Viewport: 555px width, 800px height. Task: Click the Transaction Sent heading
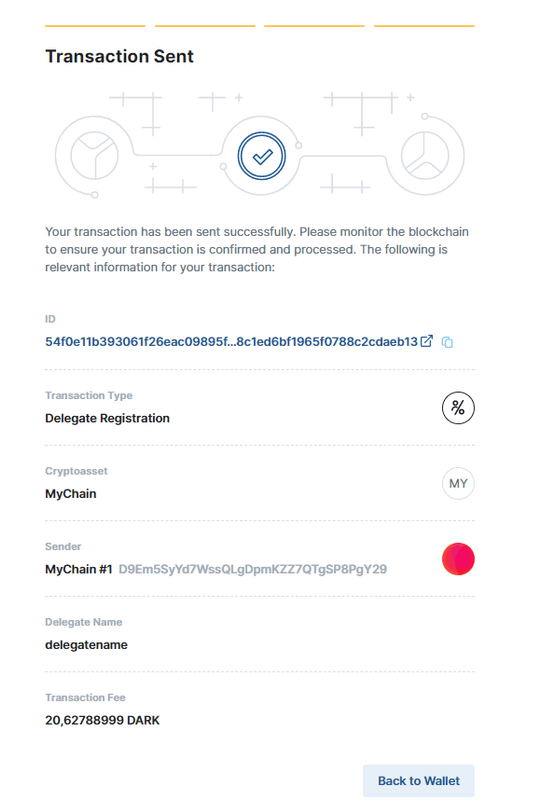coord(119,56)
